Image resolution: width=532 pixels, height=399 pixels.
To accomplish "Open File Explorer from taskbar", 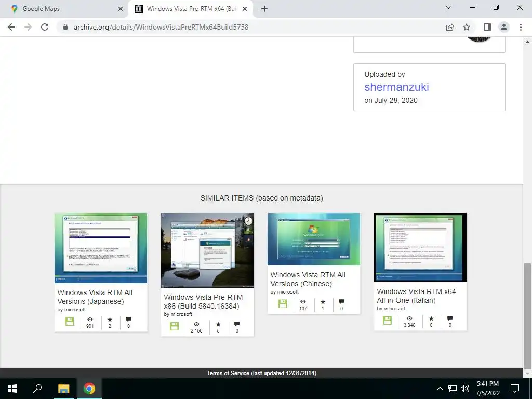I will click(63, 389).
